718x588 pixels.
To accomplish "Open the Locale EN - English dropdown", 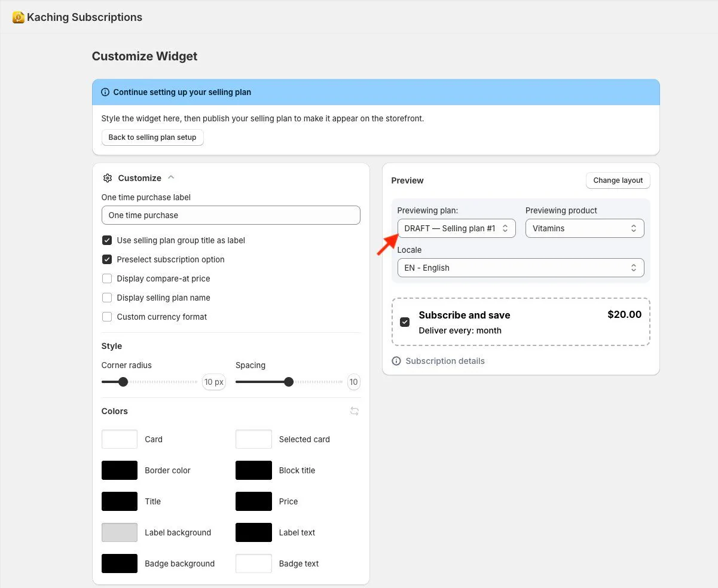I will (x=521, y=268).
